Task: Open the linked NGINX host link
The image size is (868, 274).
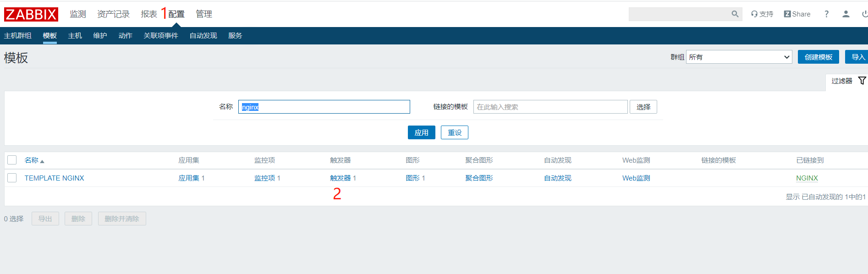Action: point(807,178)
